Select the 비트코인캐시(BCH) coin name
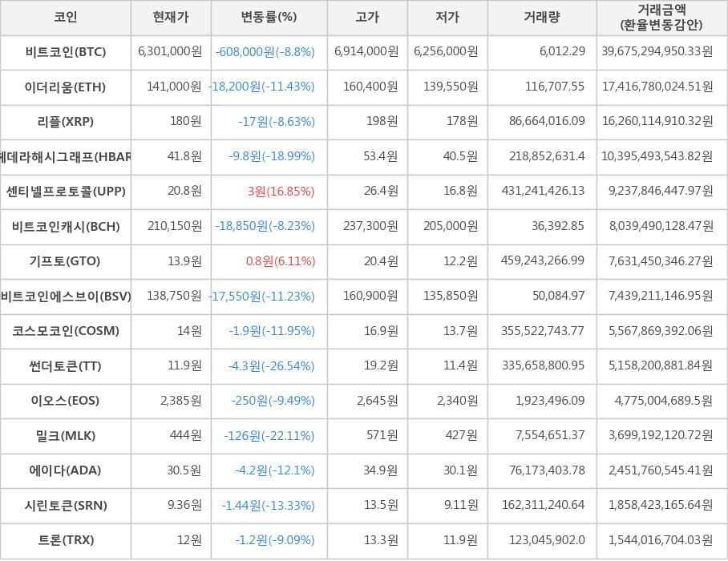Image resolution: width=728 pixels, height=561 pixels. tap(66, 227)
